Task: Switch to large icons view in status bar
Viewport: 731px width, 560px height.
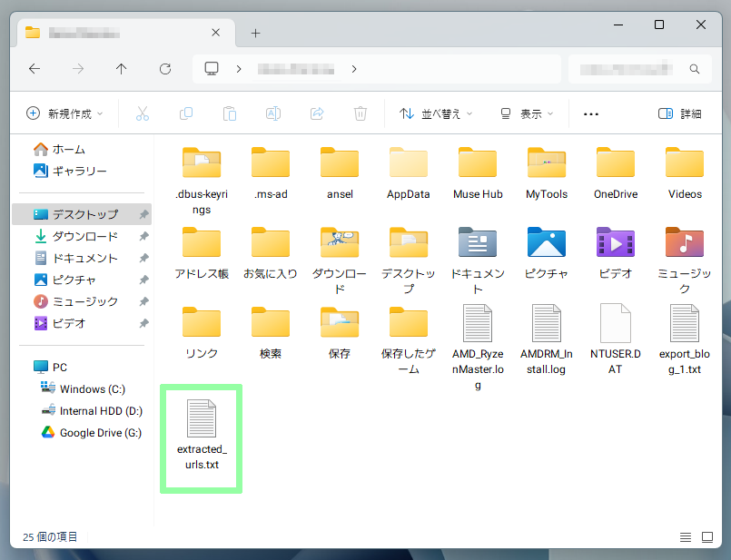Action: coord(706,537)
